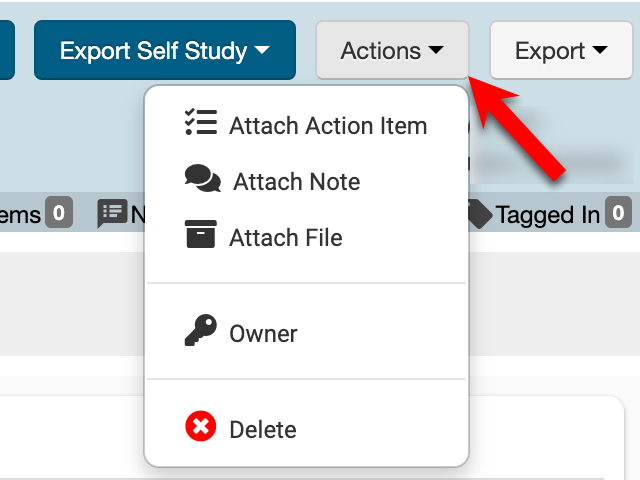Click the caret arrow on the Export button
Viewport: 640px width, 480px height.
[x=600, y=50]
